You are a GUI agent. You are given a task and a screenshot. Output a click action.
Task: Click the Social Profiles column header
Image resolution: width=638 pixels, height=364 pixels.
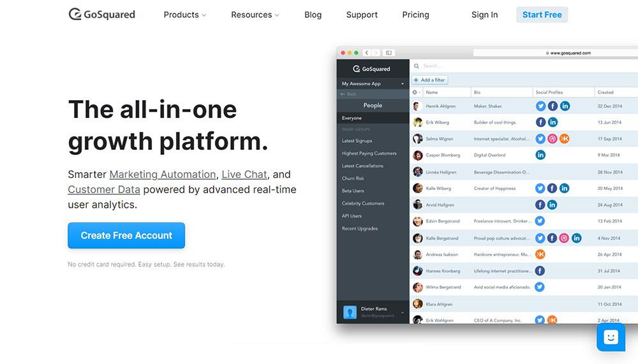[x=549, y=92]
